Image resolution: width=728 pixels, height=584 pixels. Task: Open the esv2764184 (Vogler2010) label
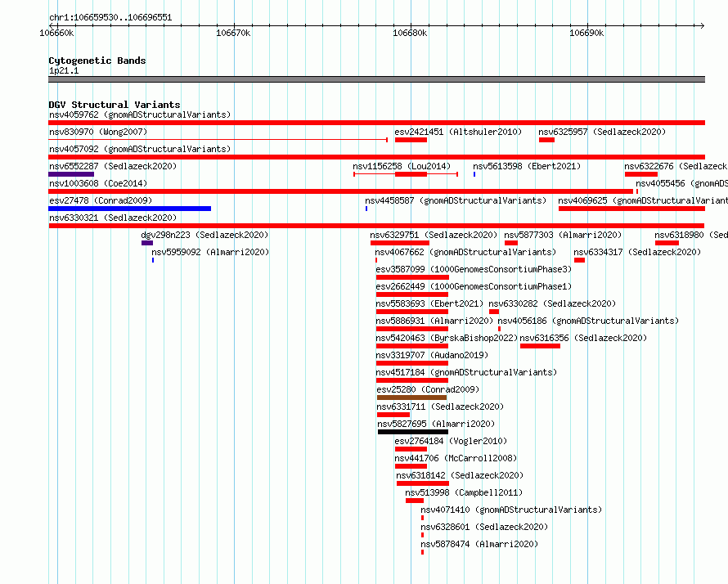451,441
